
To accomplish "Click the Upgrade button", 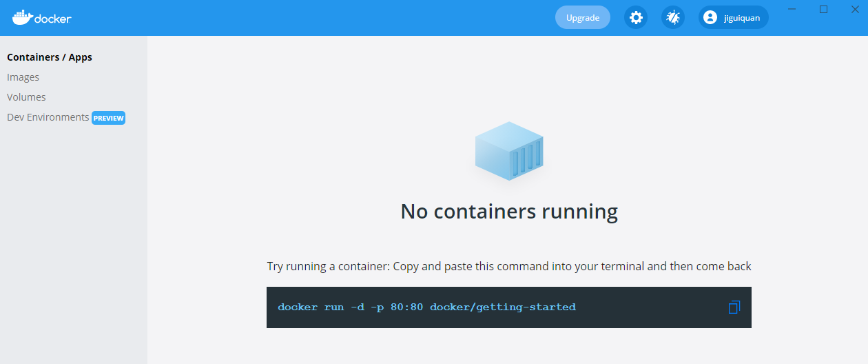I will 583,17.
